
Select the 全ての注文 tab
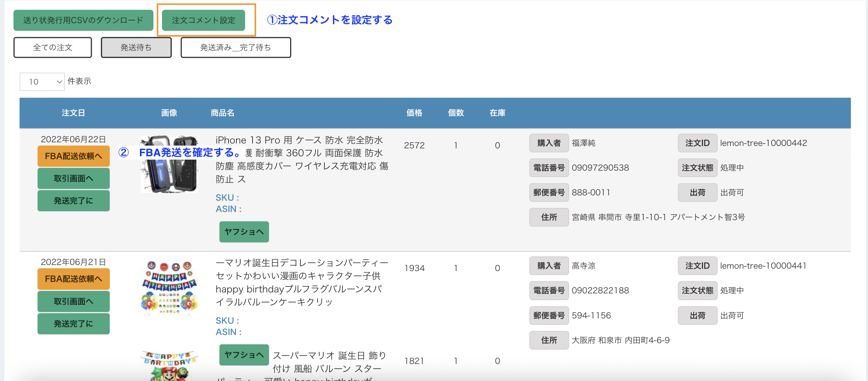click(x=53, y=47)
